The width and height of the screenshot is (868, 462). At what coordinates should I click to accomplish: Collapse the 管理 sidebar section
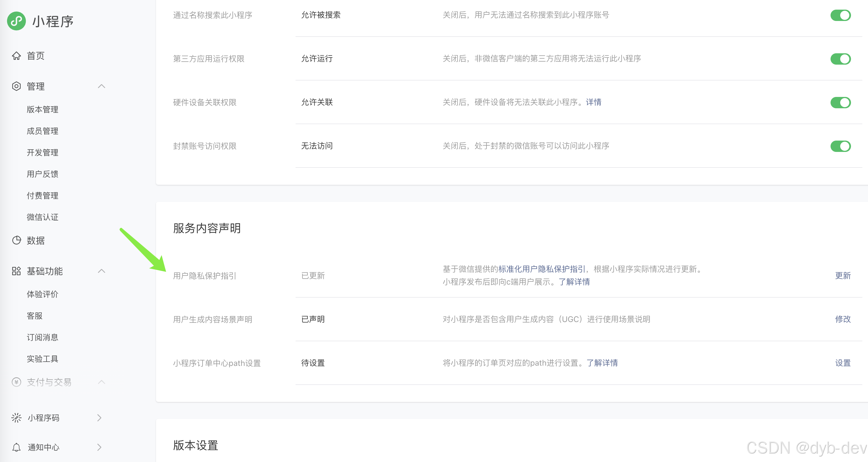102,86
